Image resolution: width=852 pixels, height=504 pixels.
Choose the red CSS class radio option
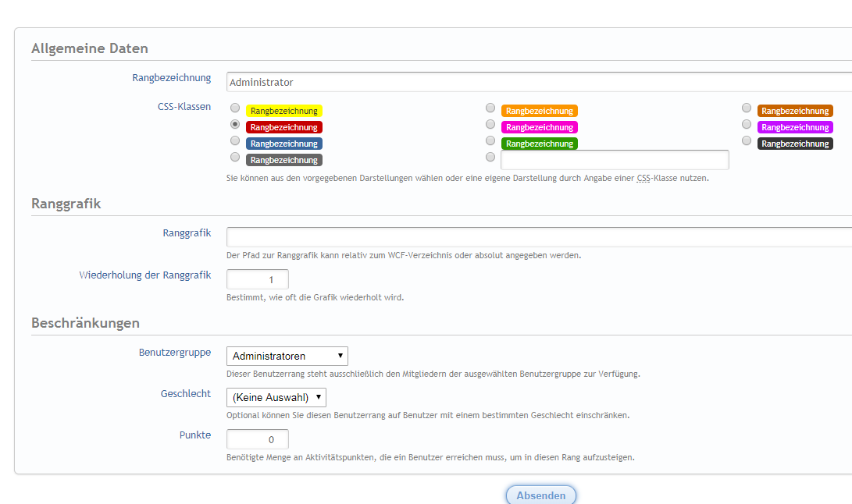point(235,124)
